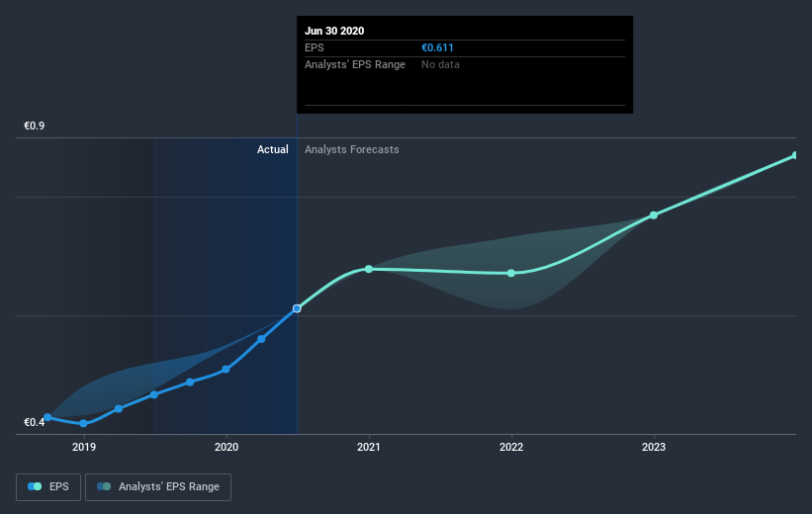The height and width of the screenshot is (514, 812).
Task: Click the 'Analysts Forecasts' label
Action: tap(352, 149)
